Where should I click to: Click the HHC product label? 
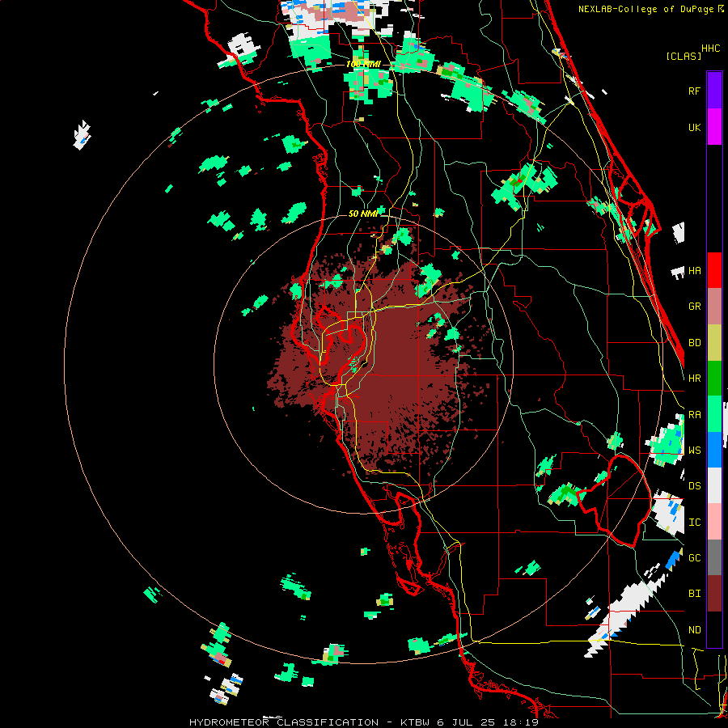(x=710, y=49)
